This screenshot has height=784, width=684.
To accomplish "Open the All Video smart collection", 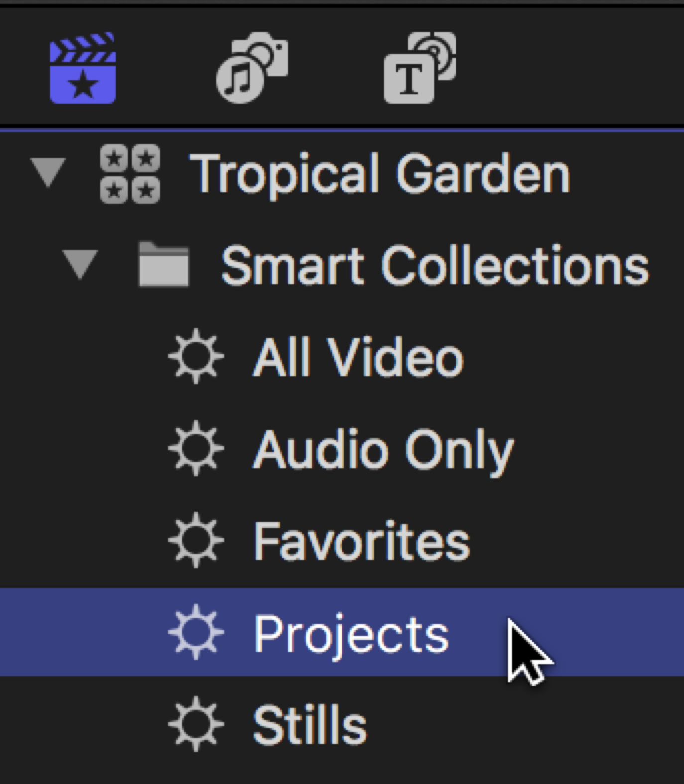I will pyautogui.click(x=358, y=357).
